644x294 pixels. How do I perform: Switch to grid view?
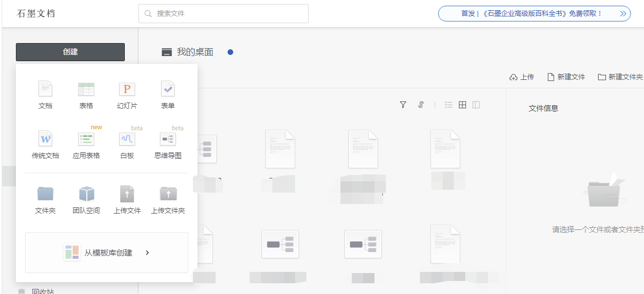pos(462,105)
